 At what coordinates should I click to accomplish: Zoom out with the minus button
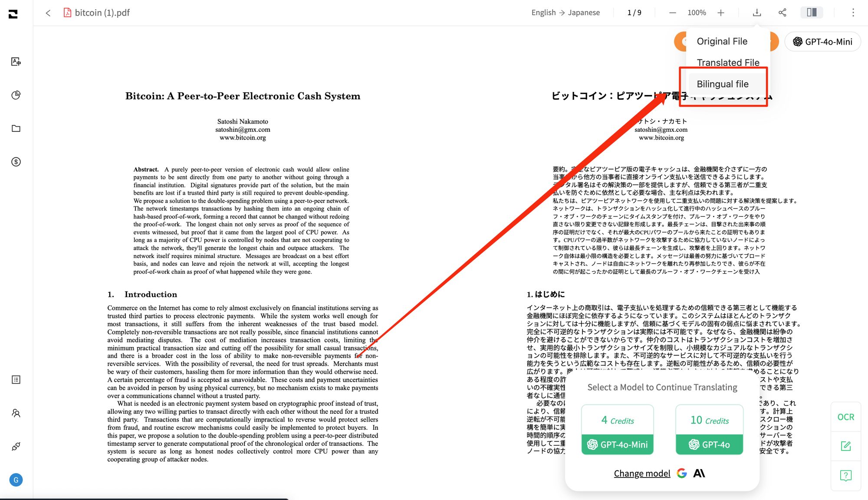pyautogui.click(x=672, y=13)
